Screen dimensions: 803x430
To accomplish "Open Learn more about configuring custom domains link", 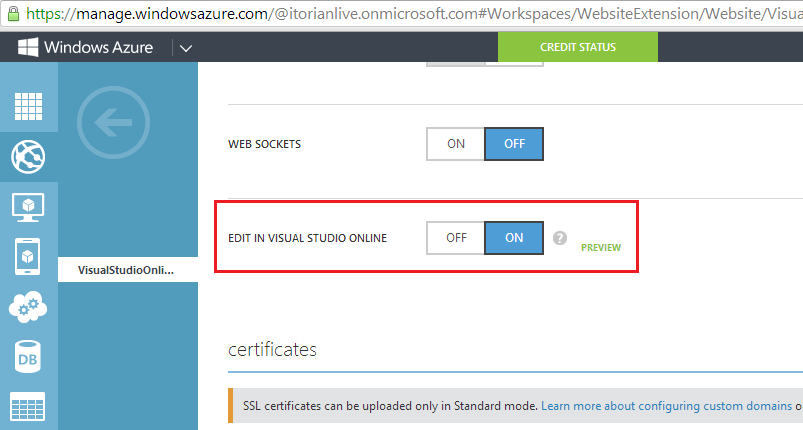I will click(666, 406).
